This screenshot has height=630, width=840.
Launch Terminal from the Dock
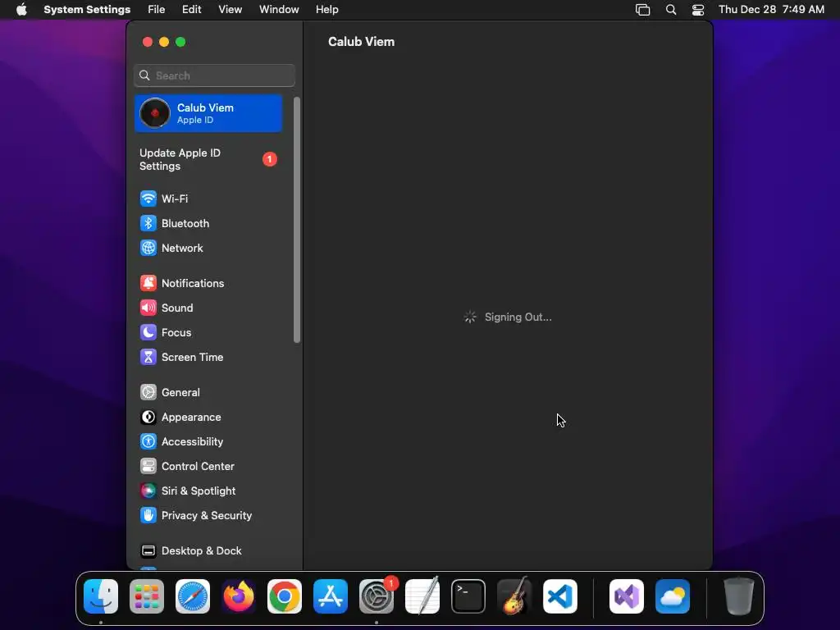[468, 596]
